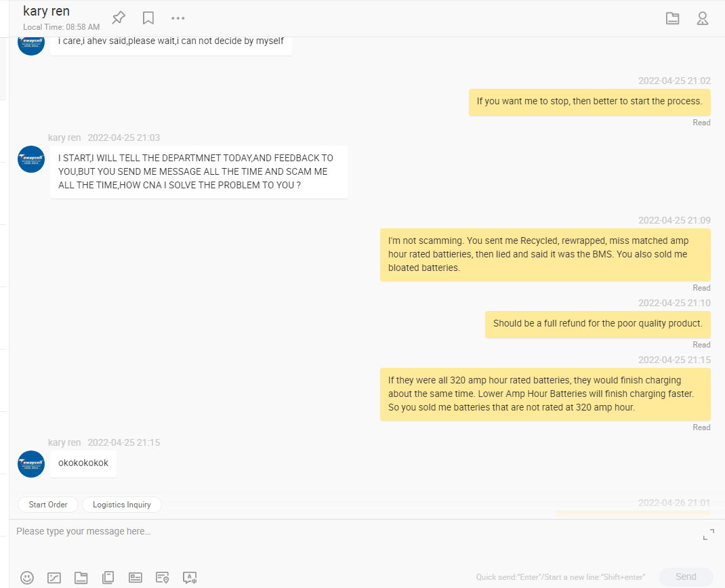Click the all-caps message starting 'I START,I WILL TELL'
The image size is (725, 588).
(x=199, y=172)
